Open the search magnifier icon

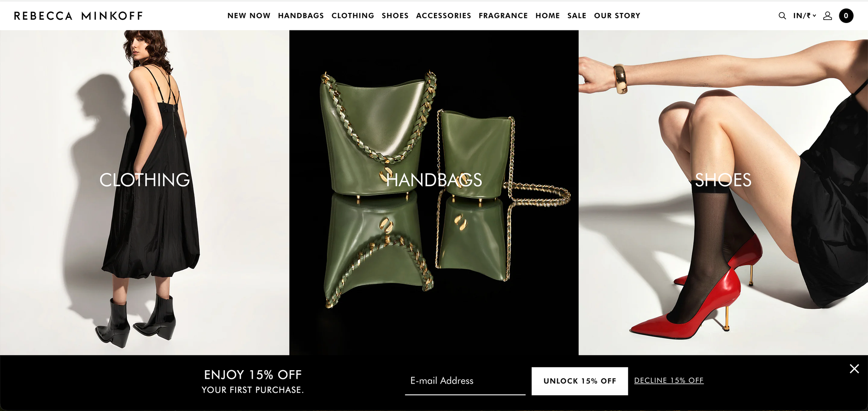pyautogui.click(x=782, y=16)
